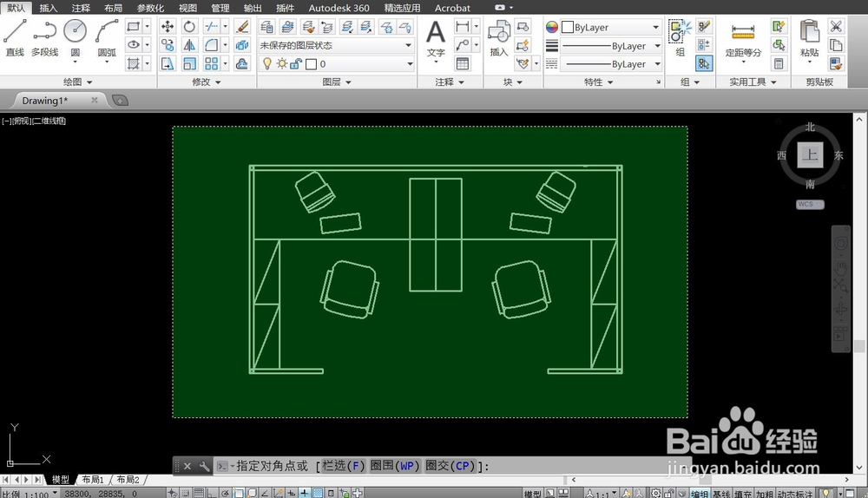Image resolution: width=868 pixels, height=498 pixels.
Task: Switch to the 注释 ribbon tab
Action: point(81,8)
